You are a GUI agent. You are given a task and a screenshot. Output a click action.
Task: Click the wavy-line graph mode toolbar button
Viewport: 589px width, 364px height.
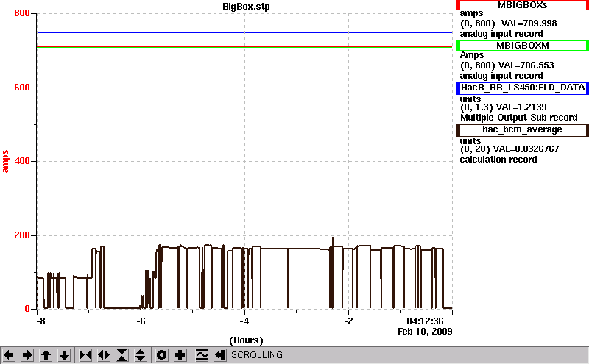pos(202,355)
